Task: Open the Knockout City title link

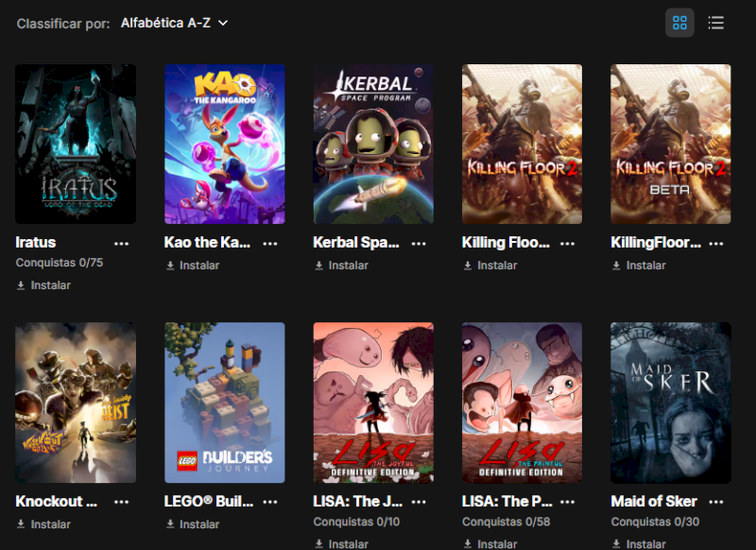Action: click(56, 501)
